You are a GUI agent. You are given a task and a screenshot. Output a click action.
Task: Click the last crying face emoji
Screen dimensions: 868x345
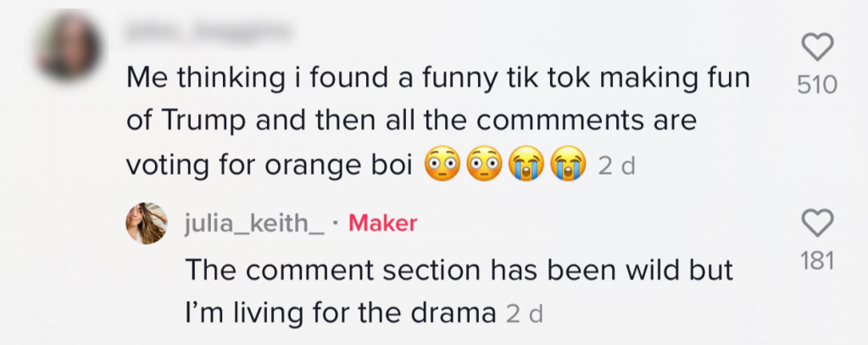click(x=567, y=166)
